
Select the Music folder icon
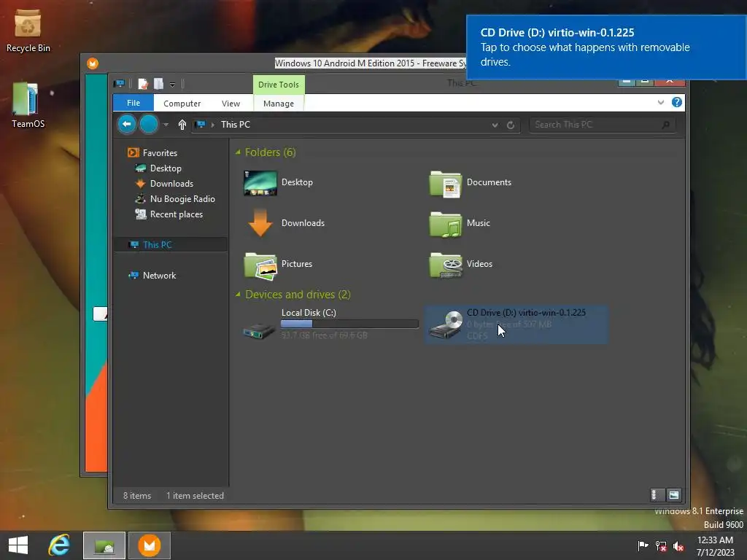446,224
